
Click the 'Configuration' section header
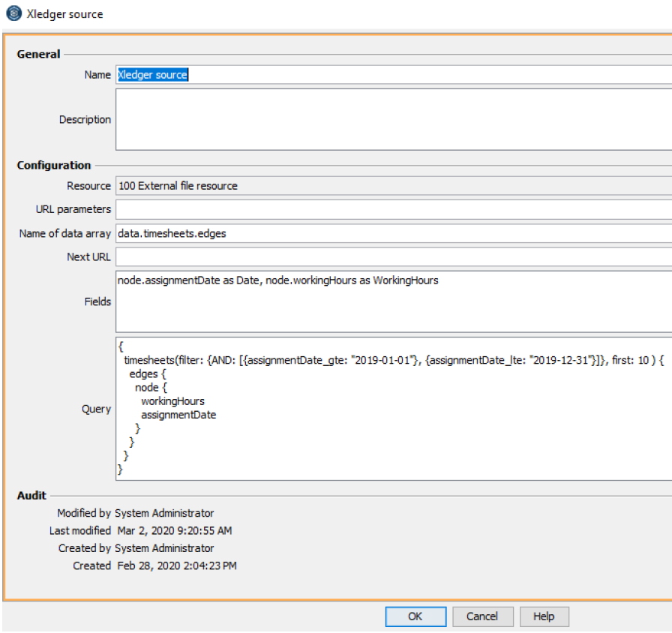click(54, 165)
